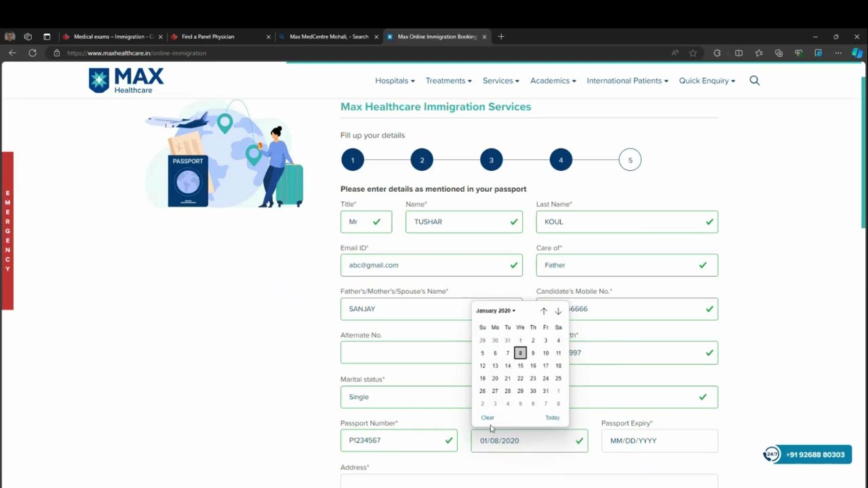Select the Max Online Immigration Booking tab
The width and height of the screenshot is (868, 488).
436,37
